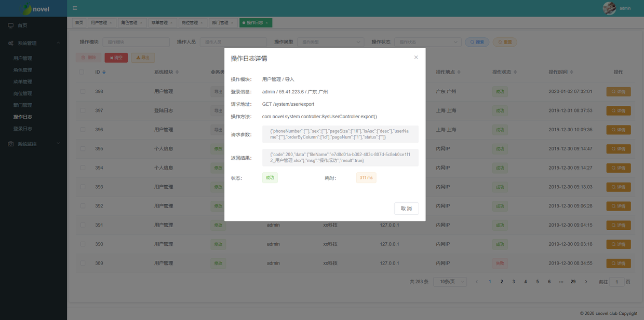Screen dimensions: 644x320
Task: Check the checkbox for row 390
Action: [x=83, y=244]
